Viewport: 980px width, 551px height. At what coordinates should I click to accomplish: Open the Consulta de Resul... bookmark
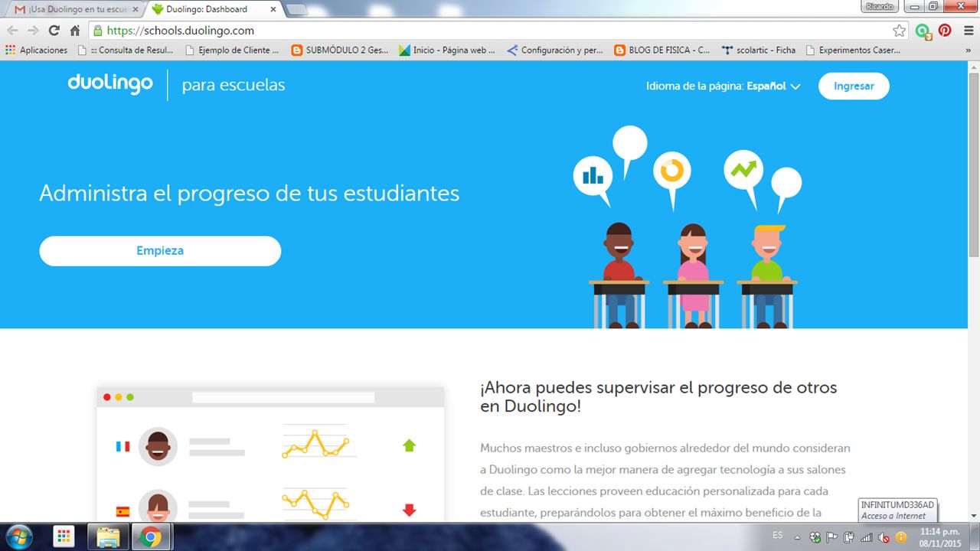click(127, 51)
